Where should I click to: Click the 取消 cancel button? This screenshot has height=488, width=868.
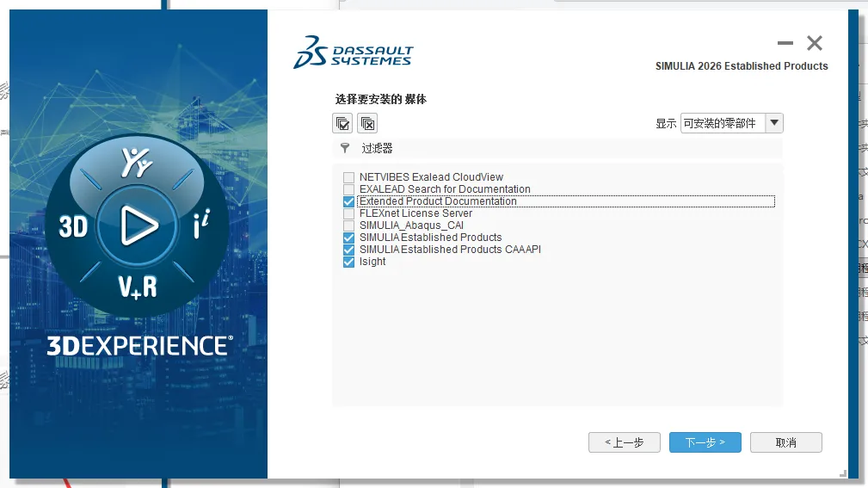coord(786,442)
